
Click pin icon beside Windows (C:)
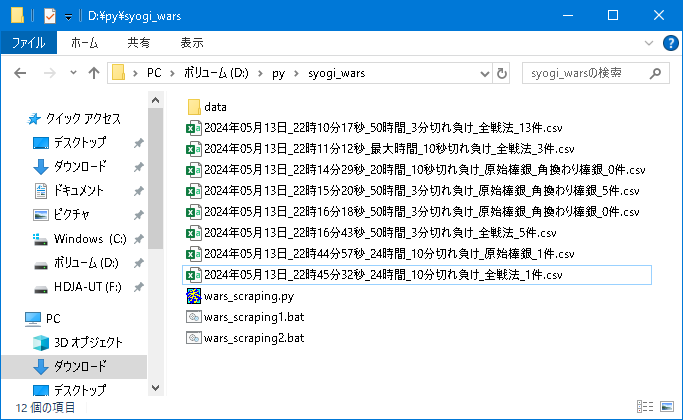coord(139,239)
